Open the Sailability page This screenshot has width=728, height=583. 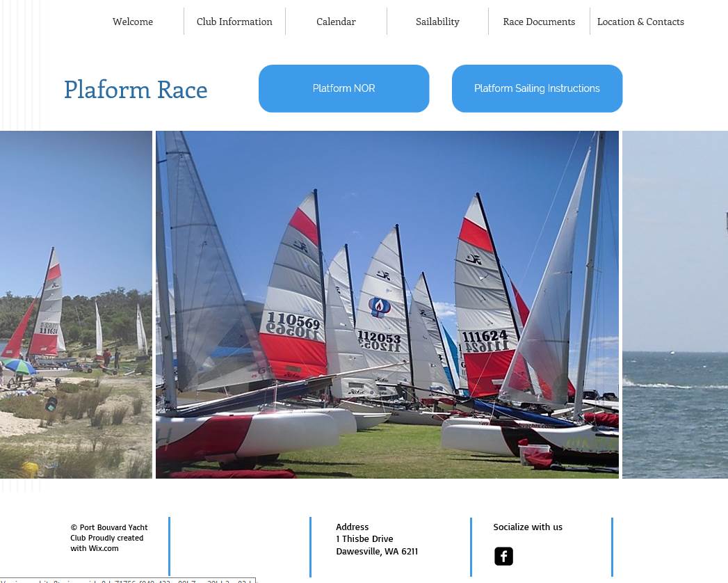click(437, 22)
